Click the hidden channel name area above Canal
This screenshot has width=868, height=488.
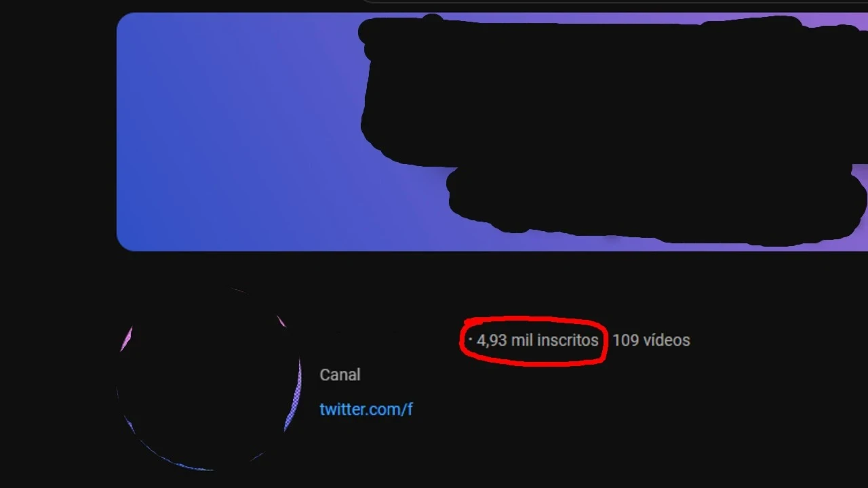pos(387,340)
